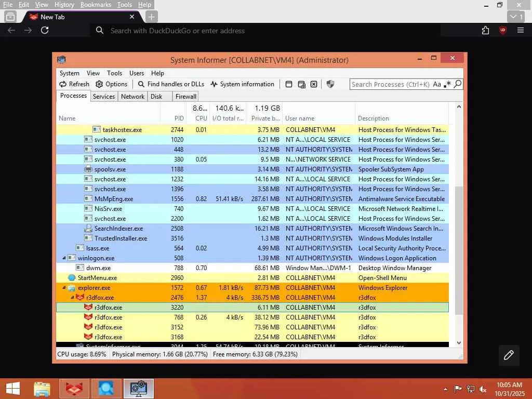Click the Refresh toolbar button
The height and width of the screenshot is (399, 532).
click(74, 84)
